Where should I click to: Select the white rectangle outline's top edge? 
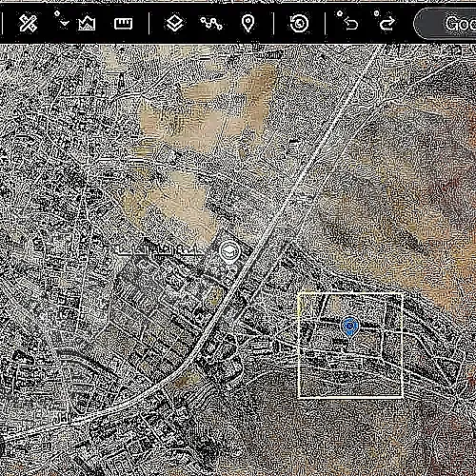tap(350, 293)
